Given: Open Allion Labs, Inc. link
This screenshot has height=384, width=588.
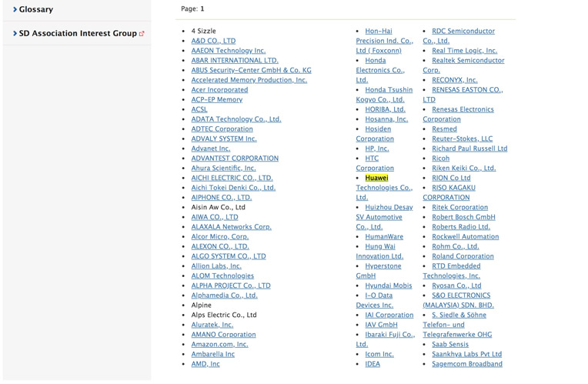Looking at the screenshot, I should [216, 265].
